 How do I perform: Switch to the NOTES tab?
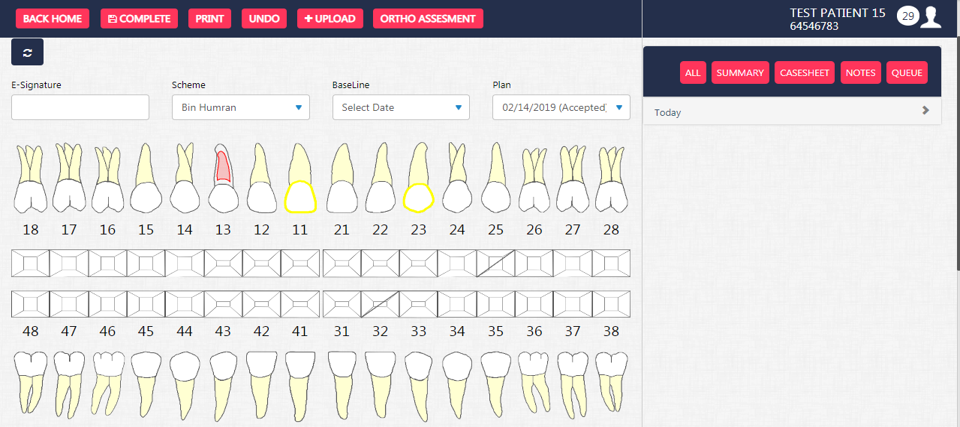coord(860,73)
